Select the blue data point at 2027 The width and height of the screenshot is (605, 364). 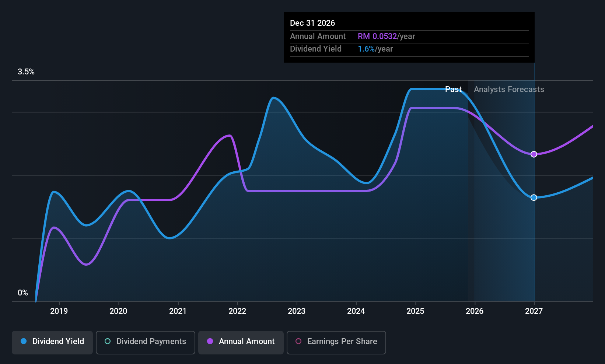[x=534, y=197]
